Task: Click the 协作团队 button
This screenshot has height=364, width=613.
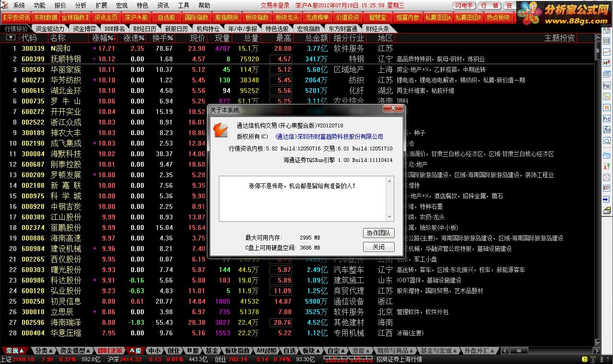Action: point(378,233)
